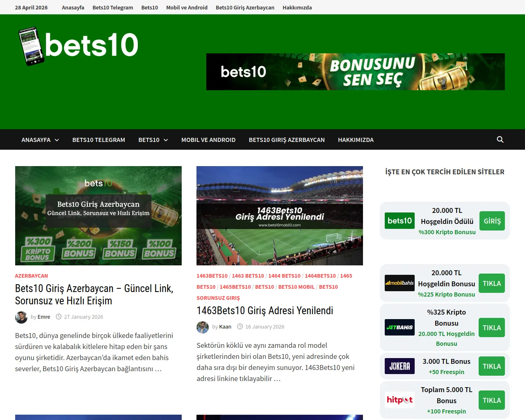The width and height of the screenshot is (525, 420).
Task: Open the BETS10 MOBIL category tag
Action: [x=297, y=287]
